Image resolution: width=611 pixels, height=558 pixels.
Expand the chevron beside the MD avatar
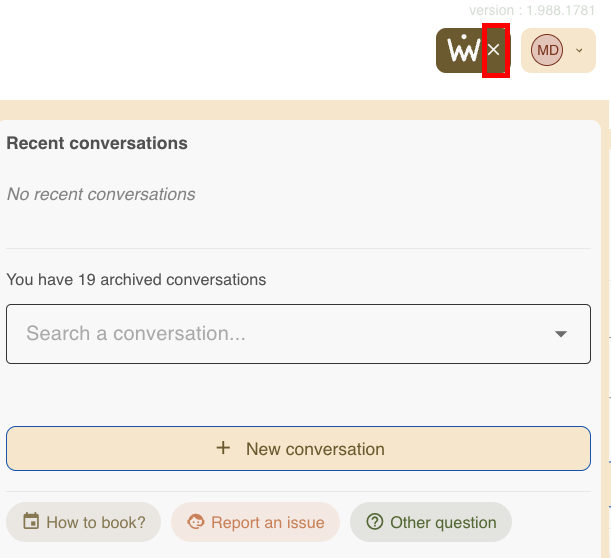[x=579, y=50]
